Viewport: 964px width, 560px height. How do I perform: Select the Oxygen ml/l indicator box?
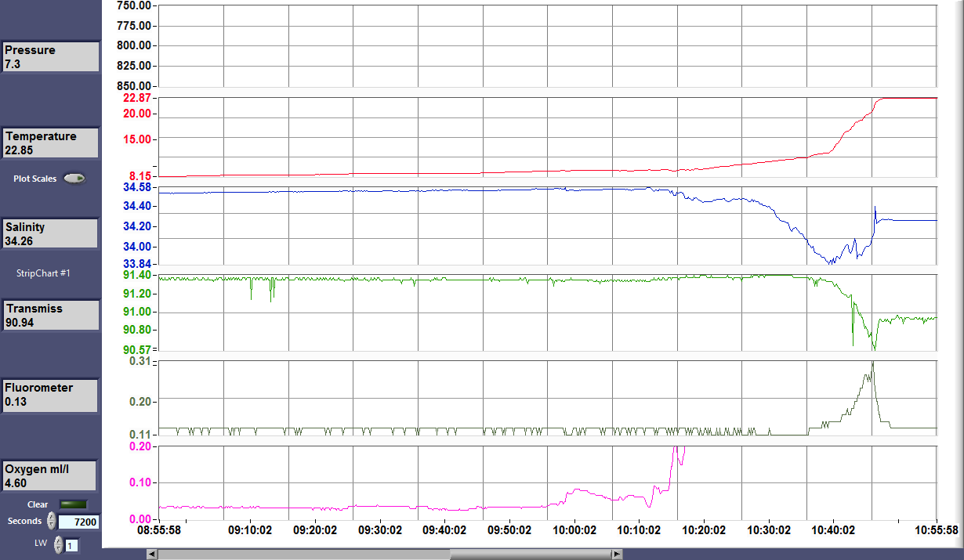point(50,476)
